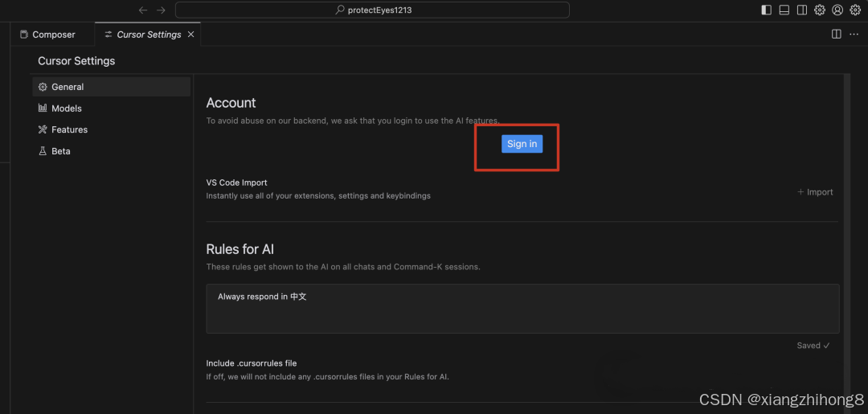The height and width of the screenshot is (414, 868).
Task: Open the editor more actions ellipsis
Action: (854, 35)
